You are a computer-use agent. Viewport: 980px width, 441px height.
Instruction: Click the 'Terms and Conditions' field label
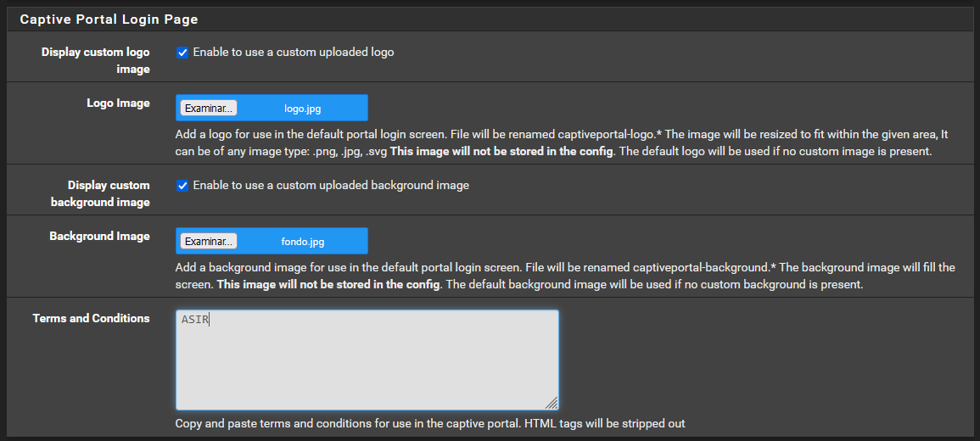91,319
